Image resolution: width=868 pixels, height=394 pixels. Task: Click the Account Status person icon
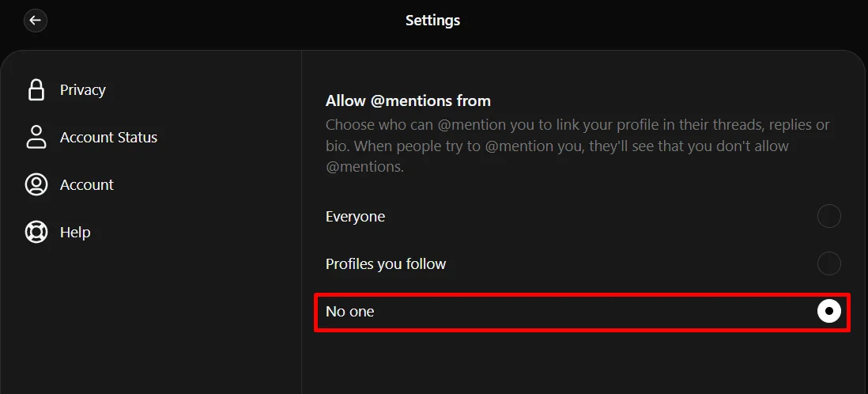click(x=36, y=137)
